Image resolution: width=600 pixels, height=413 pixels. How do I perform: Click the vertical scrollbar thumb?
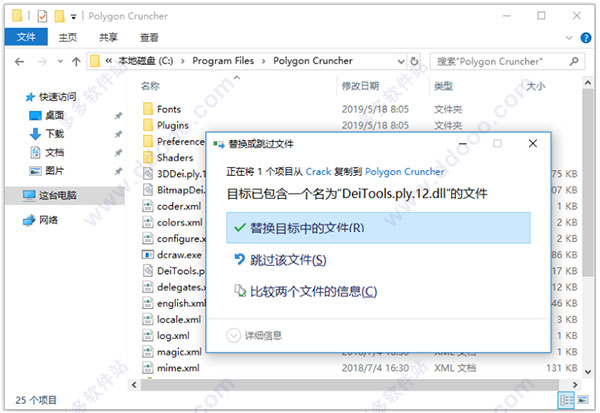tap(588, 183)
